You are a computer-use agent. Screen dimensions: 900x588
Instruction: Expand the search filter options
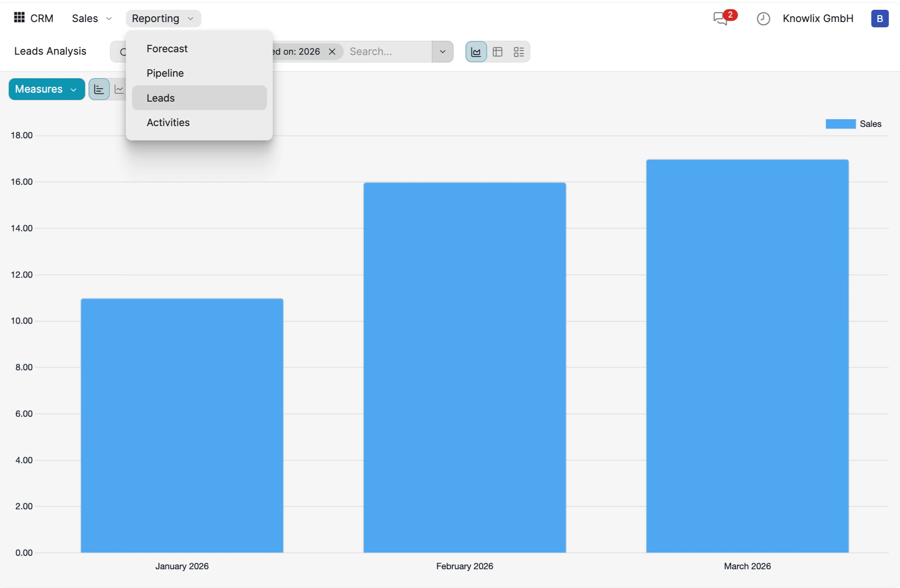(443, 51)
